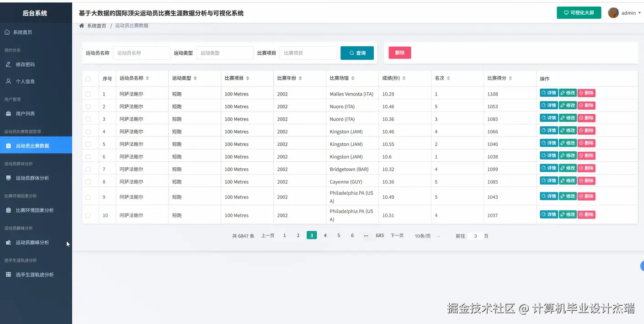Open 个人信息 menu item

36,81
